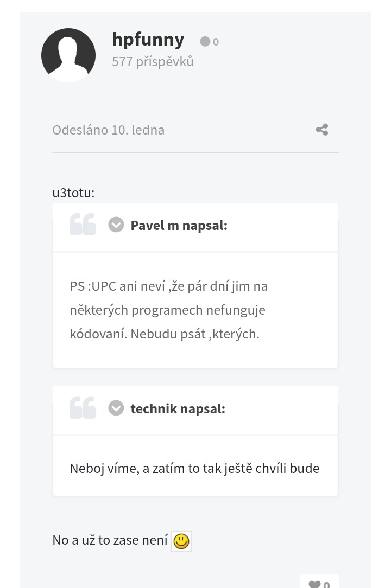Click the smiley emoji in the post
Viewport: 391px width, 588px height.
[181, 541]
